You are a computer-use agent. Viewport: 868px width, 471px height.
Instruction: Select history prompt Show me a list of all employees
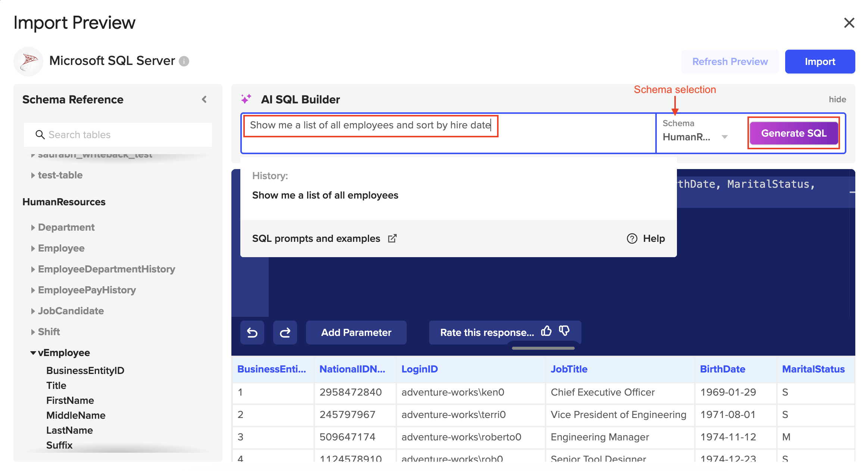point(325,195)
